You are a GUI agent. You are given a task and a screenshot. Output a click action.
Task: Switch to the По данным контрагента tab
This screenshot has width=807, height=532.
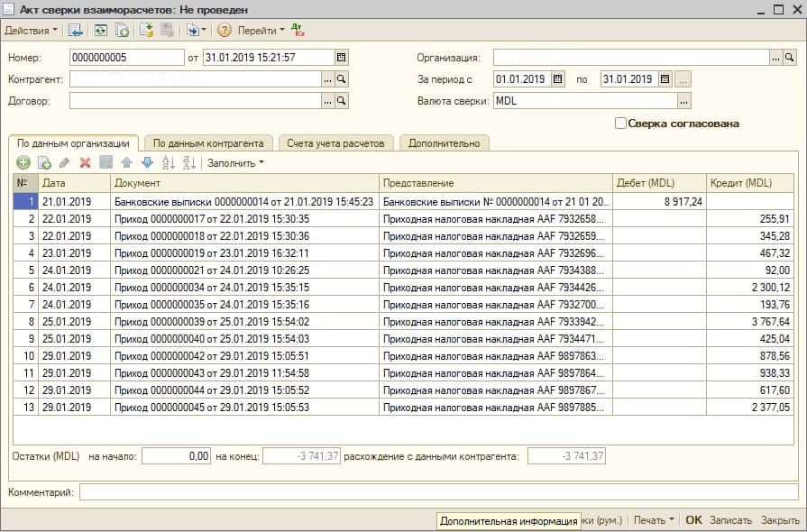pos(208,143)
